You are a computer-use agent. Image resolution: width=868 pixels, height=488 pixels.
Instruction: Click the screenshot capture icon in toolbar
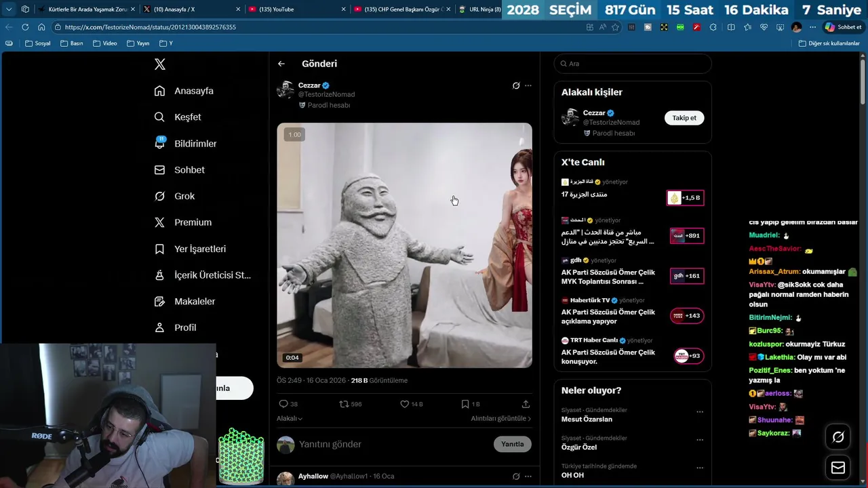click(x=780, y=27)
